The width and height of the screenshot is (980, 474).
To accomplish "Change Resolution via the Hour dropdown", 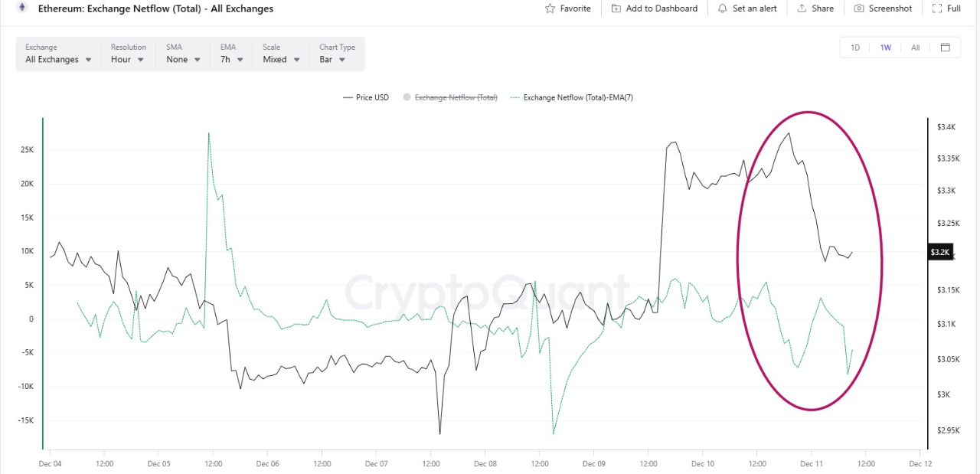I will point(126,59).
